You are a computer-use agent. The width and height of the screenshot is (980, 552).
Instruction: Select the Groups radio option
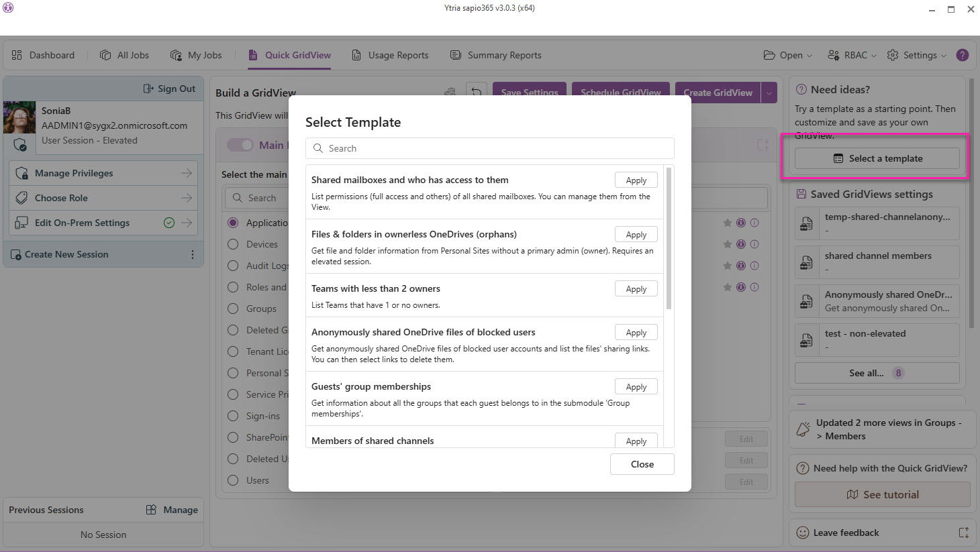(233, 309)
